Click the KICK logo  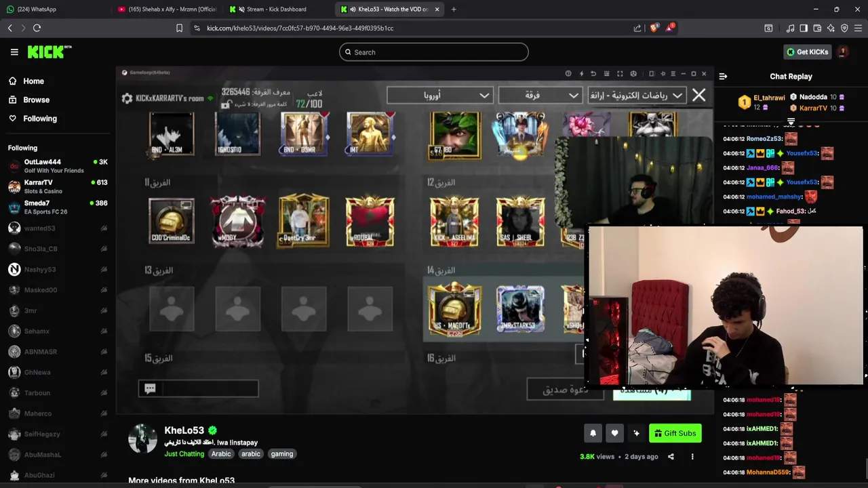click(x=49, y=52)
